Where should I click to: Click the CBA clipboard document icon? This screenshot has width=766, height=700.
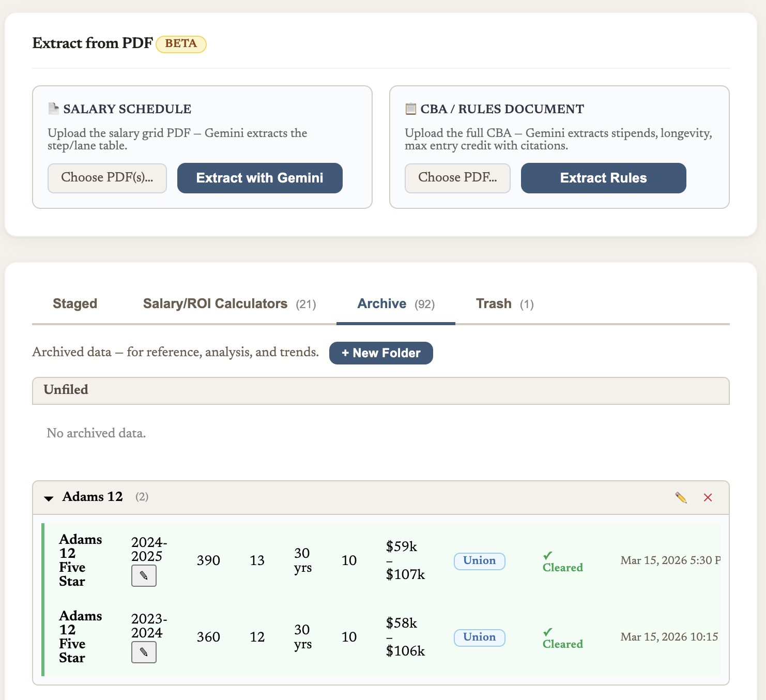[410, 109]
